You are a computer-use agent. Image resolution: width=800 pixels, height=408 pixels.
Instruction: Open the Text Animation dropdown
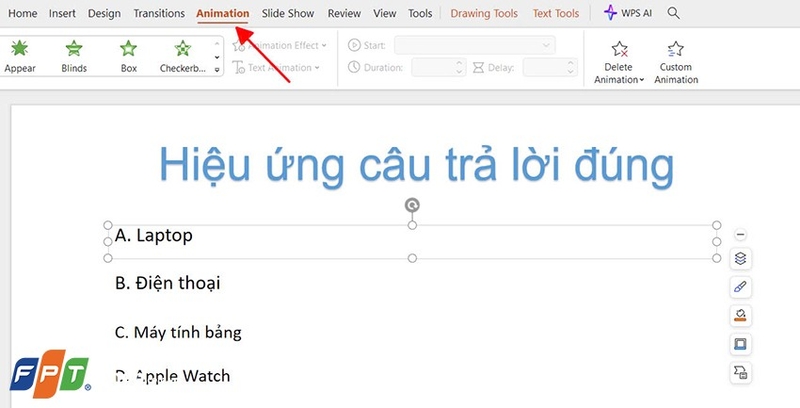(276, 68)
